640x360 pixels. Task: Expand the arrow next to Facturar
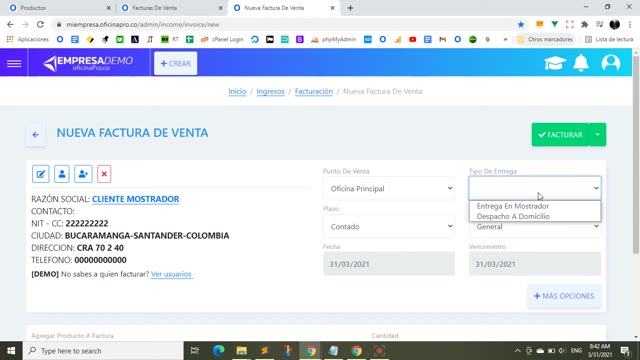click(x=598, y=135)
